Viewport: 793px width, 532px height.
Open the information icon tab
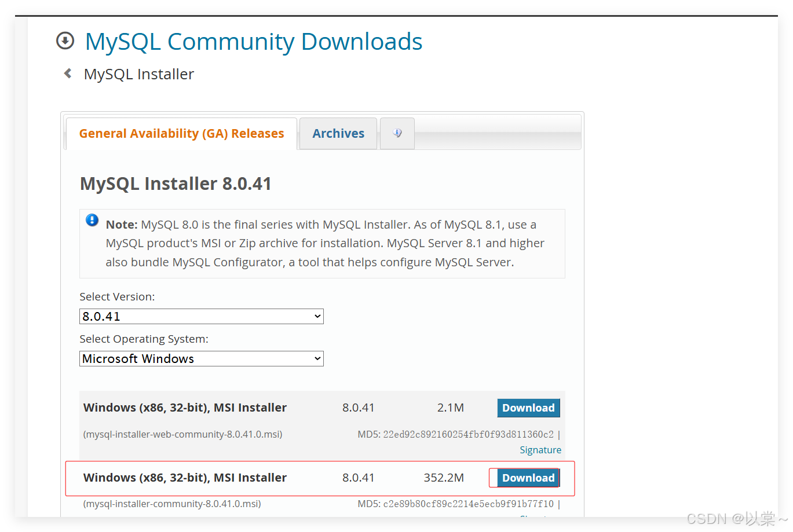[x=397, y=133]
